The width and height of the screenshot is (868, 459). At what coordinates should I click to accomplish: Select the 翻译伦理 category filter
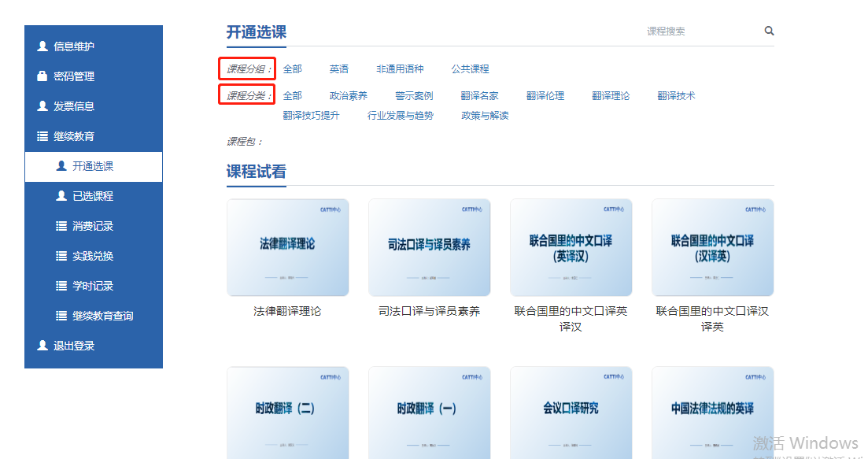[x=545, y=96]
